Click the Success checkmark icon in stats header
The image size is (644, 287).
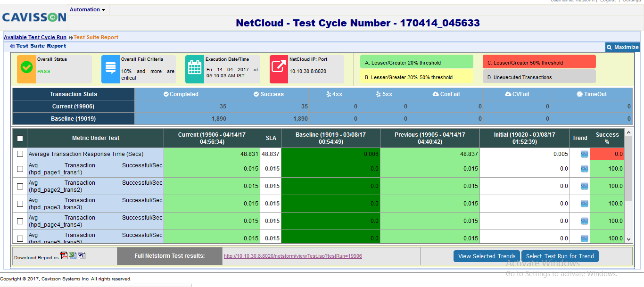(x=256, y=94)
